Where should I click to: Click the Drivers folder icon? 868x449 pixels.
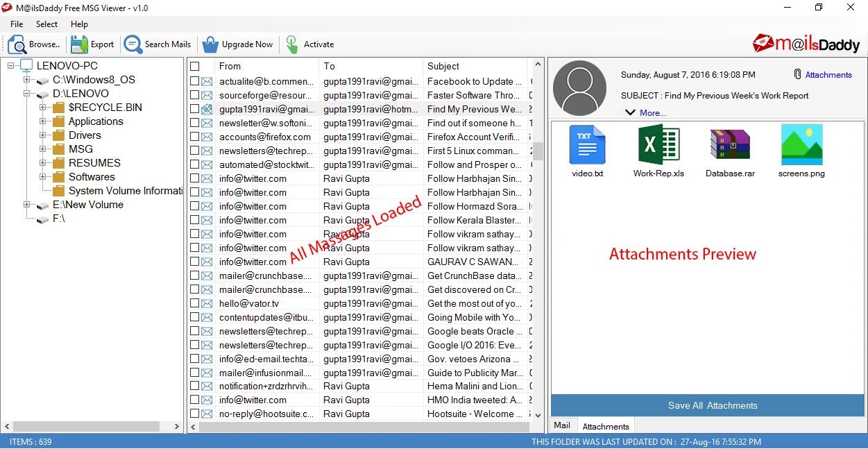point(58,135)
